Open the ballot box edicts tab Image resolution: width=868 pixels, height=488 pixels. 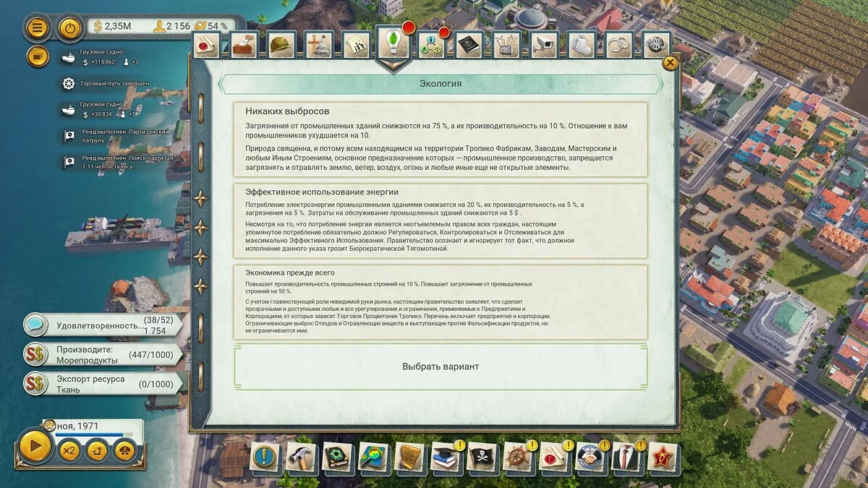[x=244, y=45]
